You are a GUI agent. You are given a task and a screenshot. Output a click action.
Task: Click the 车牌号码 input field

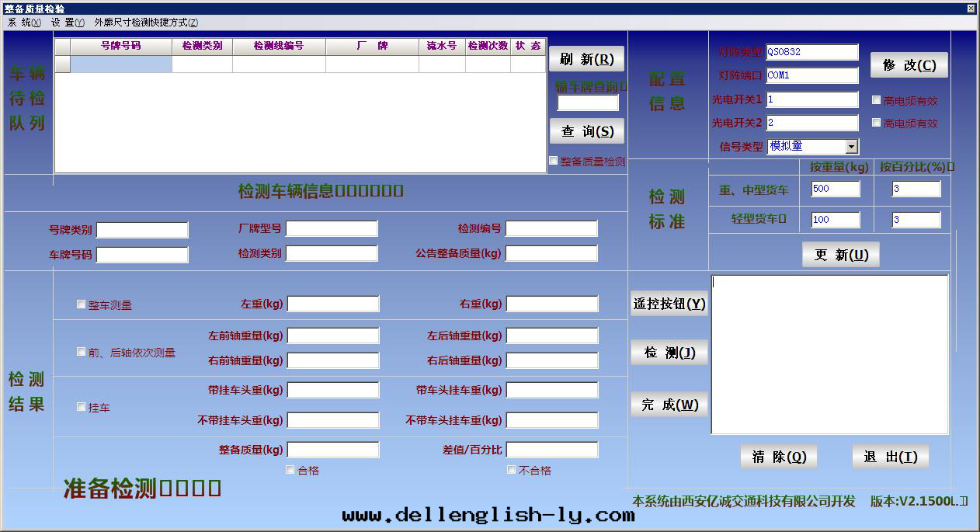(142, 255)
